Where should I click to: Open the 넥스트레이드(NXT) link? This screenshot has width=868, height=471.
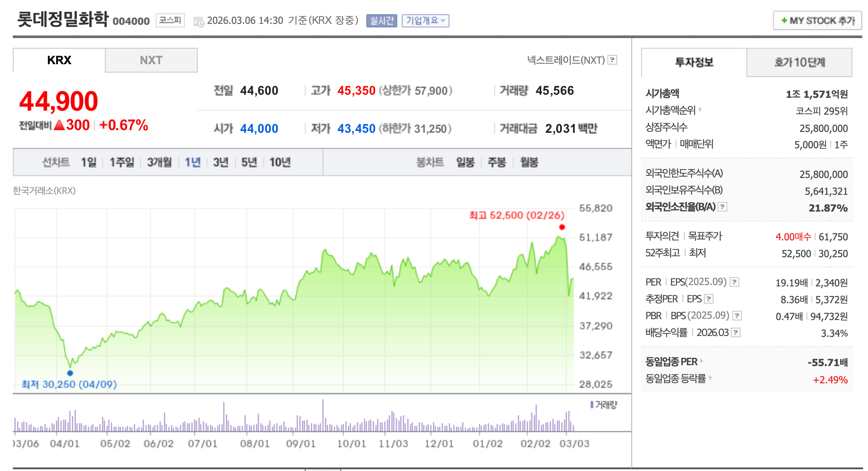(x=566, y=60)
